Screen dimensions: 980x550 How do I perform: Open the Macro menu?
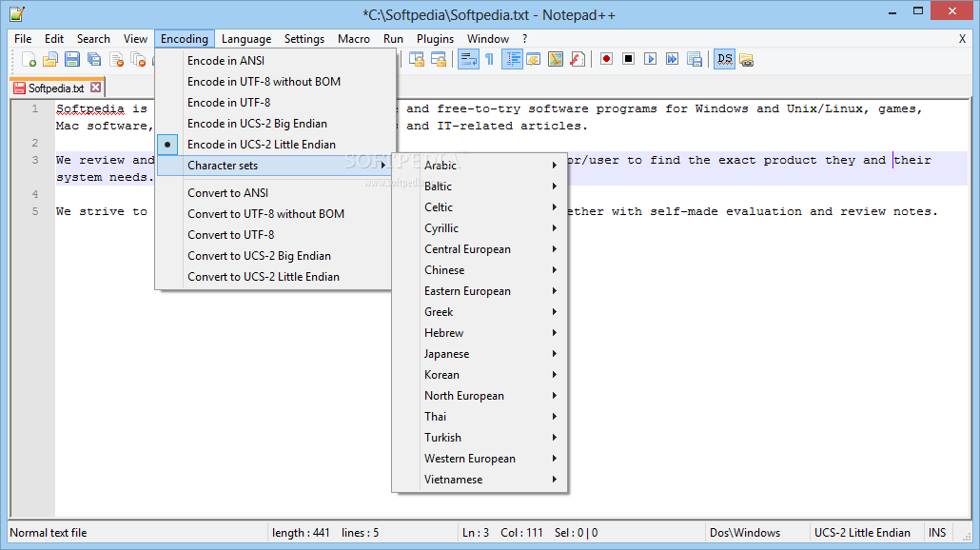(354, 39)
